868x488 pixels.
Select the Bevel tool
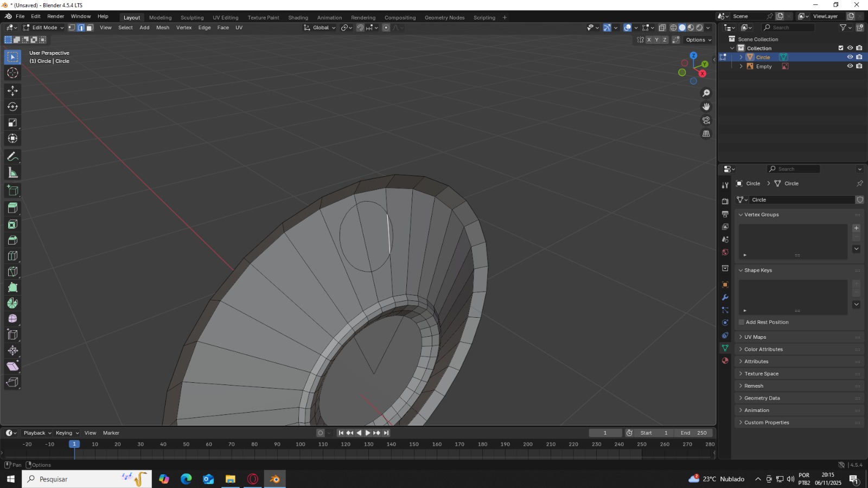(x=12, y=240)
